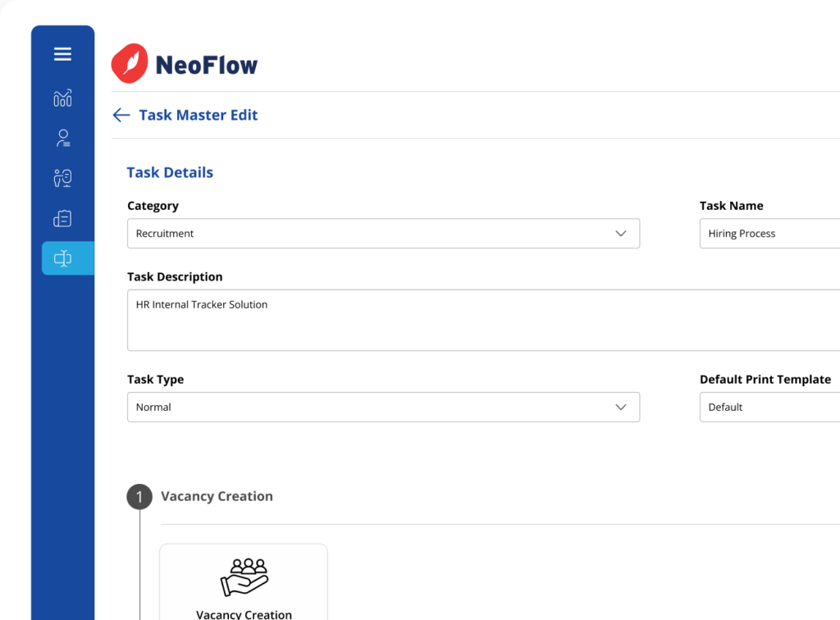Click the Vacancy Creation stage label
Screen dimensions: 840x620
click(217, 496)
